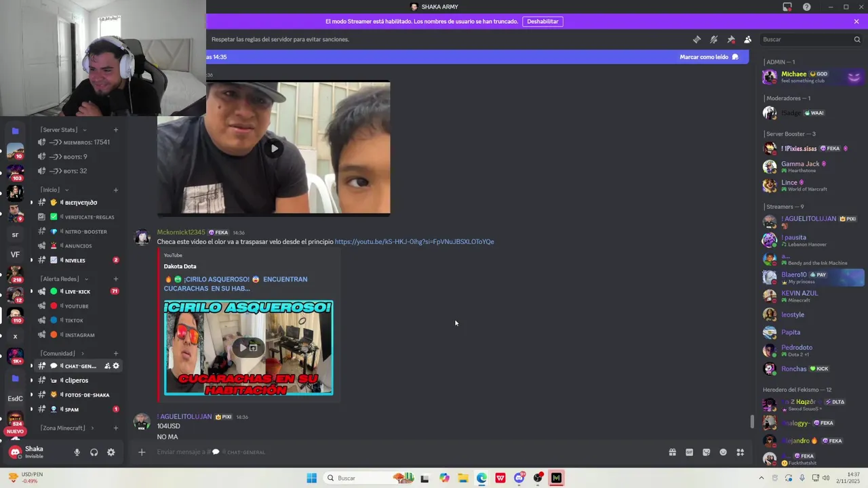Screen dimensions: 868x488
Task: Open the youtube channel
Action: (77, 306)
